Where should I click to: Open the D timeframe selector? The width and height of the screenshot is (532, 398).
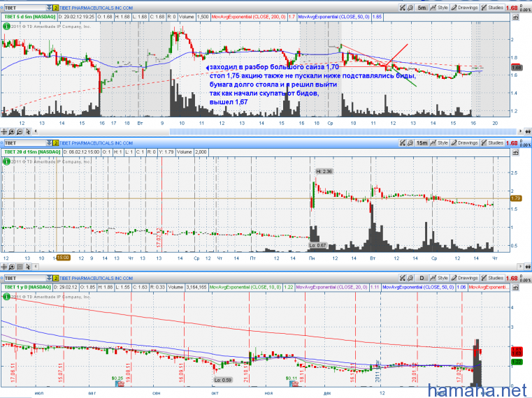tap(422, 278)
